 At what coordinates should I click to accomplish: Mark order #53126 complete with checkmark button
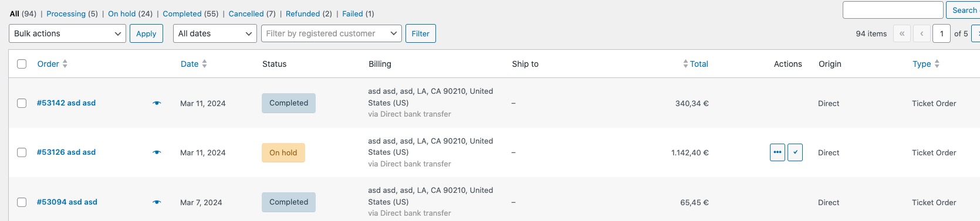[x=795, y=152]
